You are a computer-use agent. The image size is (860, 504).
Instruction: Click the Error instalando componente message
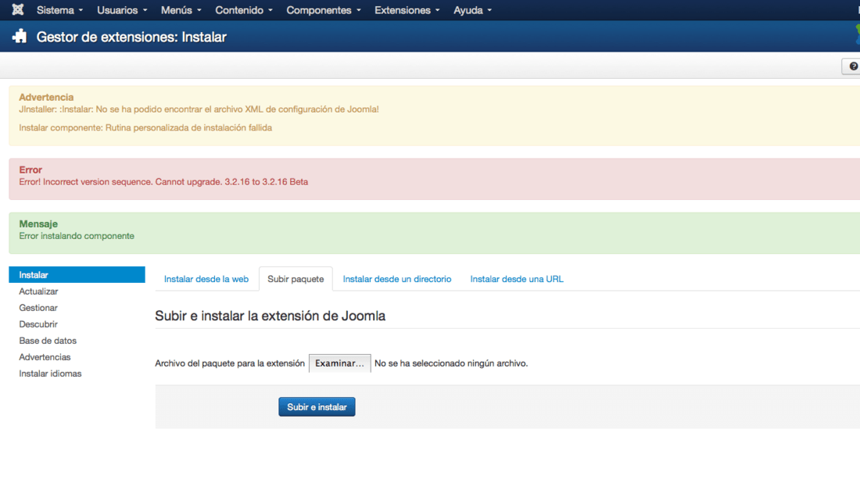click(x=77, y=236)
